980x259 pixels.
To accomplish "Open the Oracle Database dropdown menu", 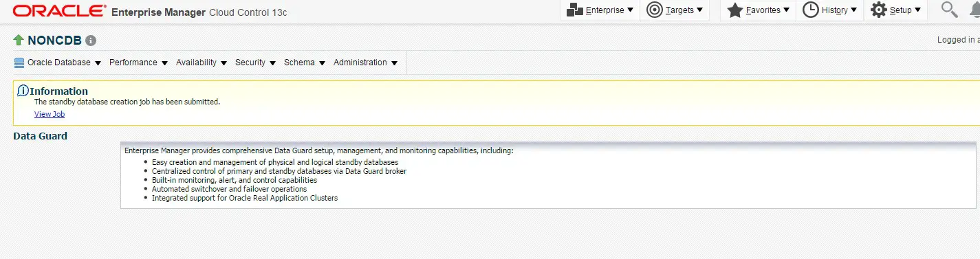I will [64, 63].
